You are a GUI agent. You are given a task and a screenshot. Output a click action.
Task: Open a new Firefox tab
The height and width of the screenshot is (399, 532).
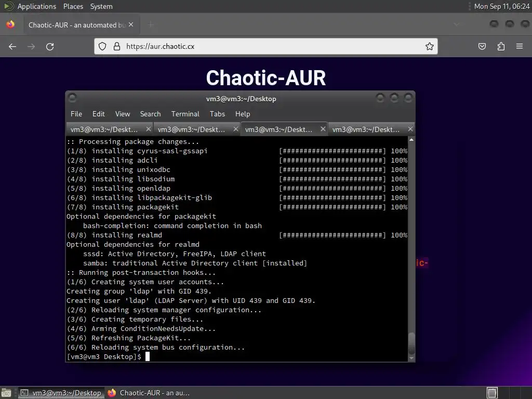coord(151,24)
